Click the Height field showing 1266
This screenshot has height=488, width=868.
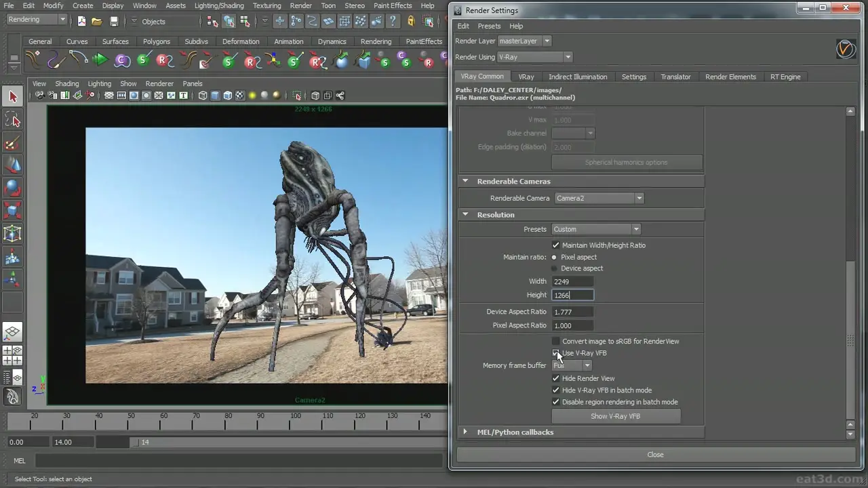point(572,295)
